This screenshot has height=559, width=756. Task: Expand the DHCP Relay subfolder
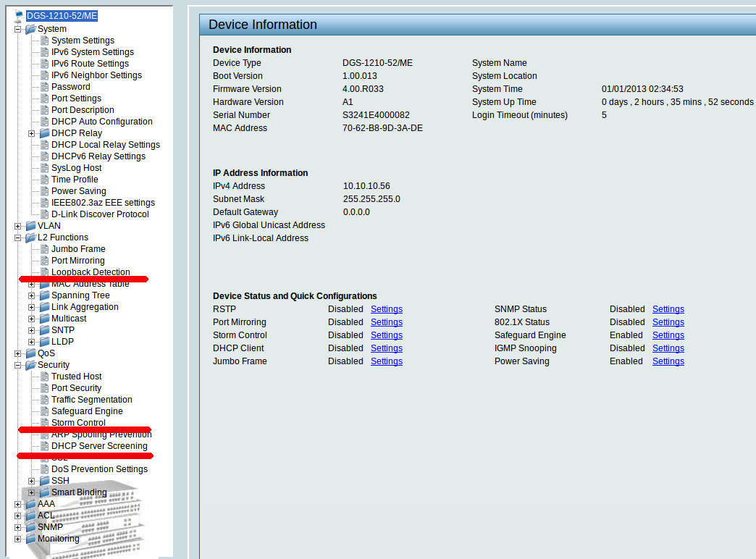tap(32, 133)
